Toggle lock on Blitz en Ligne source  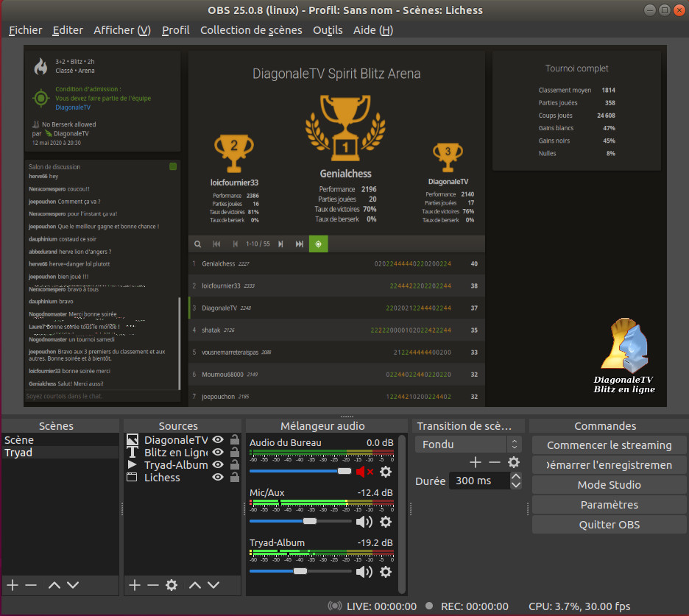click(x=235, y=453)
